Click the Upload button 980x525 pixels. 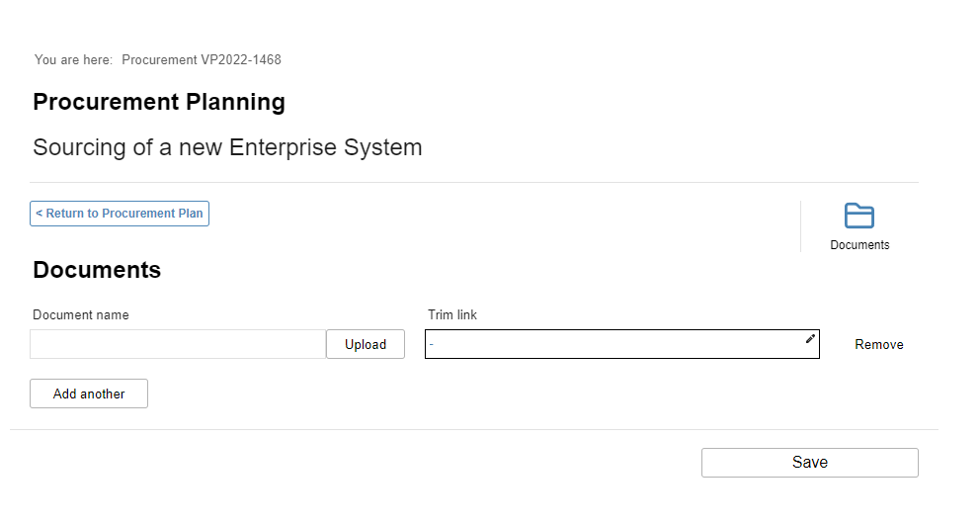point(366,344)
